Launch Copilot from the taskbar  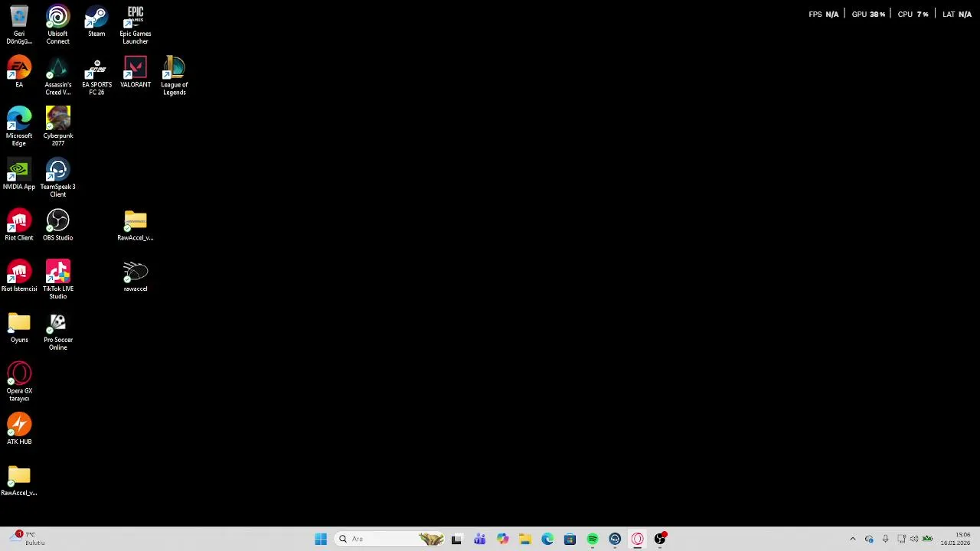pos(502,540)
